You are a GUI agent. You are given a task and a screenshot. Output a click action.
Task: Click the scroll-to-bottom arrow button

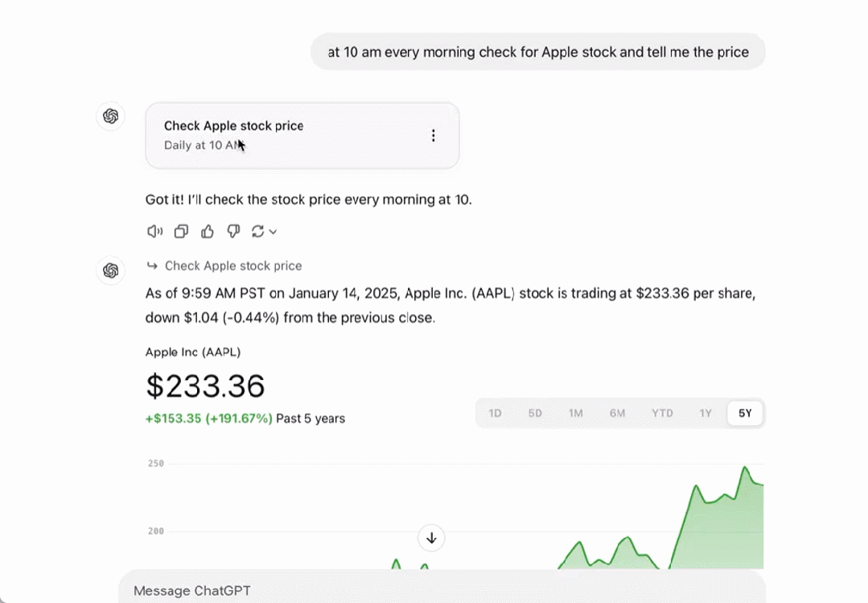pyautogui.click(x=431, y=538)
